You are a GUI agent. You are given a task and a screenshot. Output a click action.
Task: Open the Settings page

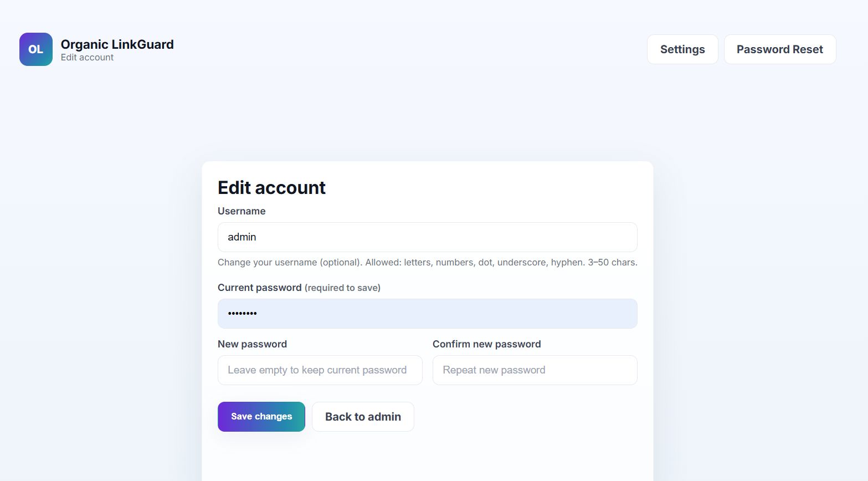[x=682, y=49]
